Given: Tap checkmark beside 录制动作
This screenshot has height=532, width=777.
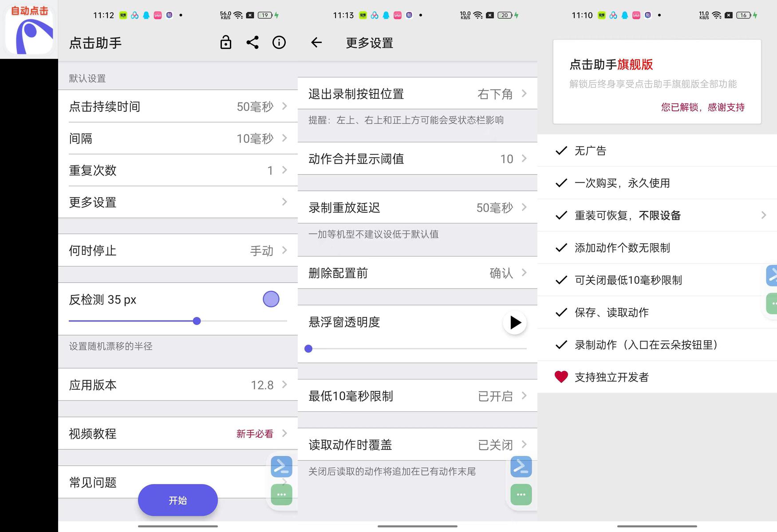Looking at the screenshot, I should point(561,345).
